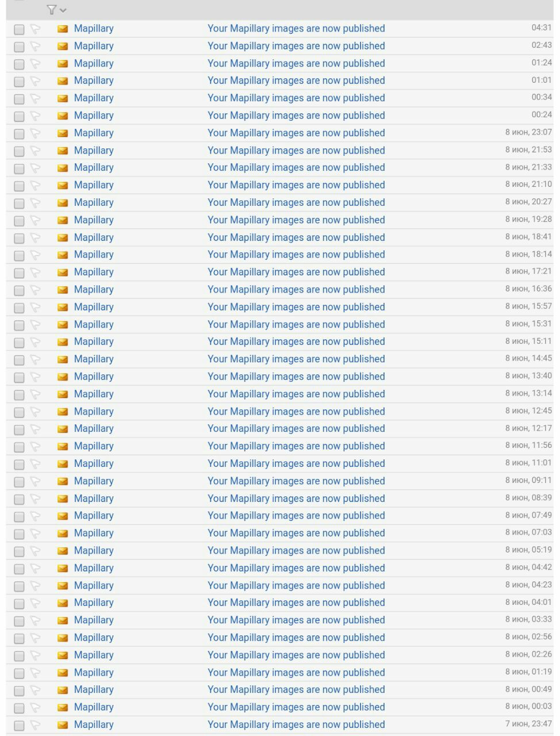560x736 pixels.
Task: Open sender Mapillary on the 8 июн, 04:01 email
Action: pos(94,603)
